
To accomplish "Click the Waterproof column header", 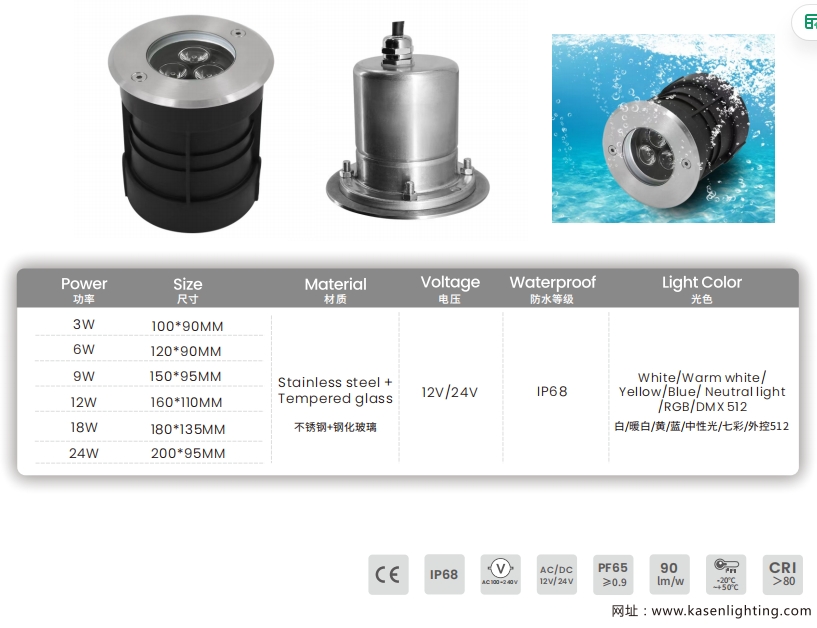I will point(552,288).
